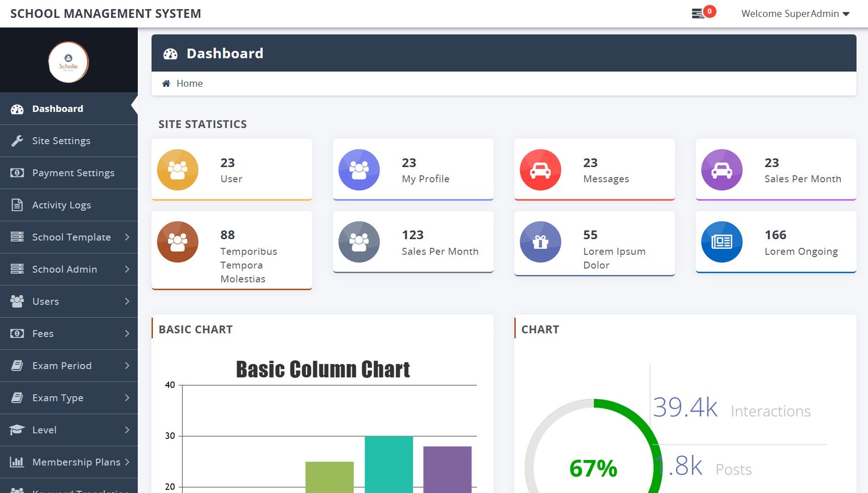Expand the Membership Plans submenu chevron
Screen dimensions: 868x493
[x=127, y=462]
